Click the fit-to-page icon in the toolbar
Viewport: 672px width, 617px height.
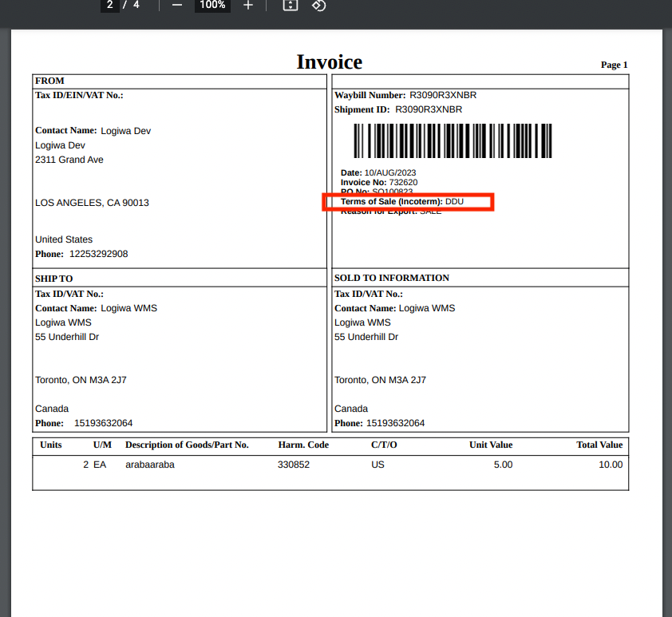click(289, 6)
